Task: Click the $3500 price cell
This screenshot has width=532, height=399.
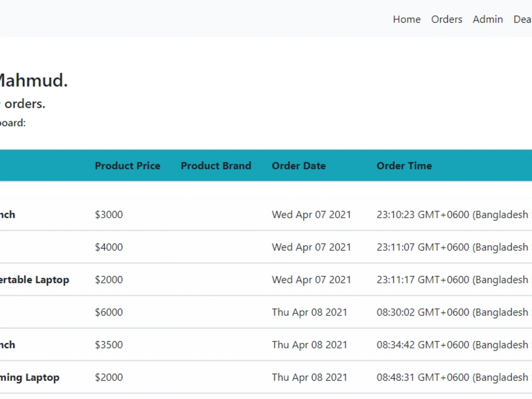Action: pyautogui.click(x=109, y=345)
